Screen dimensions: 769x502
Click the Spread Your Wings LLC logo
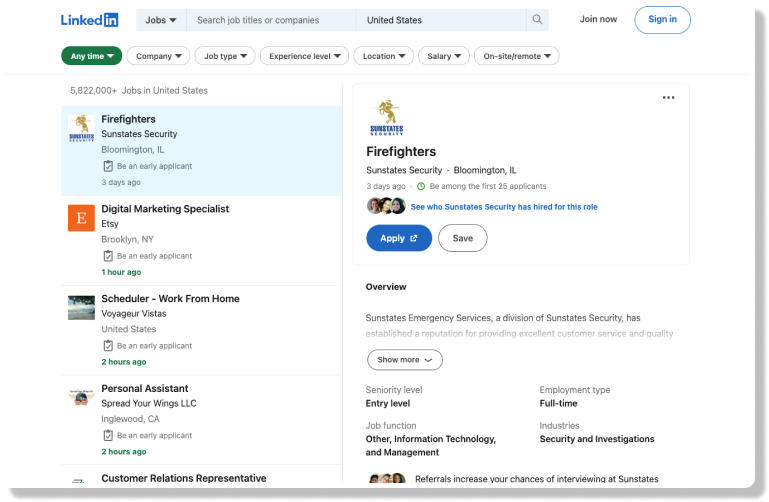coord(81,397)
